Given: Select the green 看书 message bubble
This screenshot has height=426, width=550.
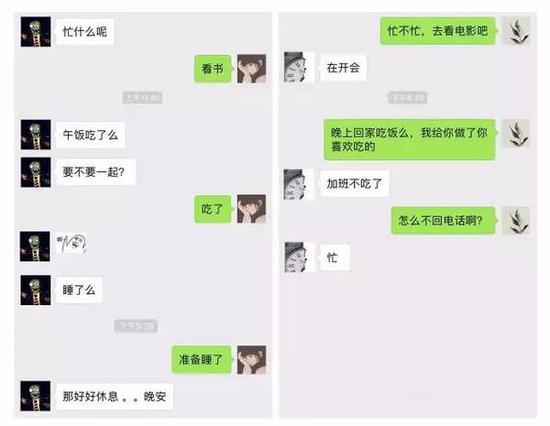Looking at the screenshot, I should click(x=213, y=69).
